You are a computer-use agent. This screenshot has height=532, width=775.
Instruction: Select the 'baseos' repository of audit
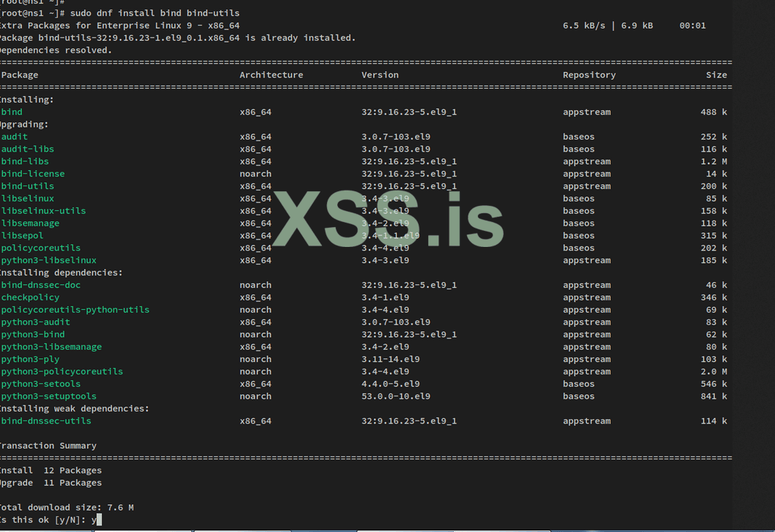point(579,137)
